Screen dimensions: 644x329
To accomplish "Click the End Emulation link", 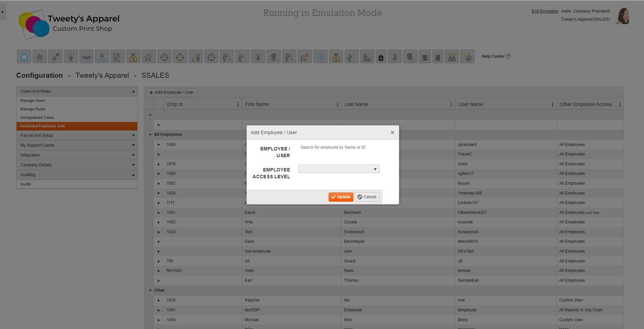I will point(545,11).
